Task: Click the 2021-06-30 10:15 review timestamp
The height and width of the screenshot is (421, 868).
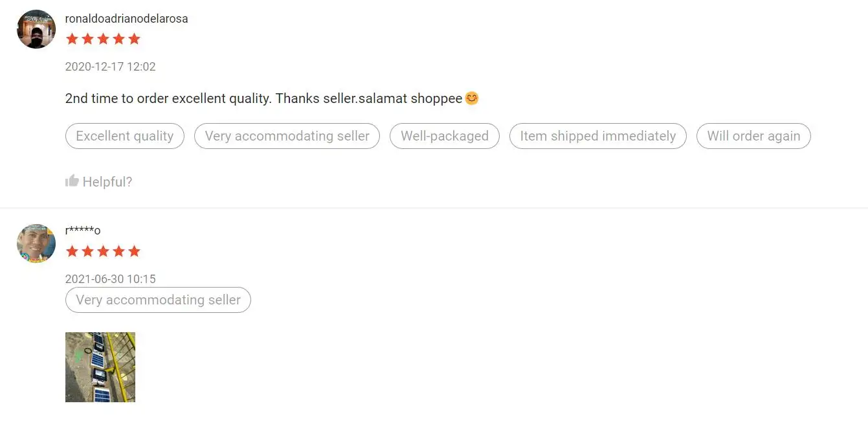Action: (111, 279)
